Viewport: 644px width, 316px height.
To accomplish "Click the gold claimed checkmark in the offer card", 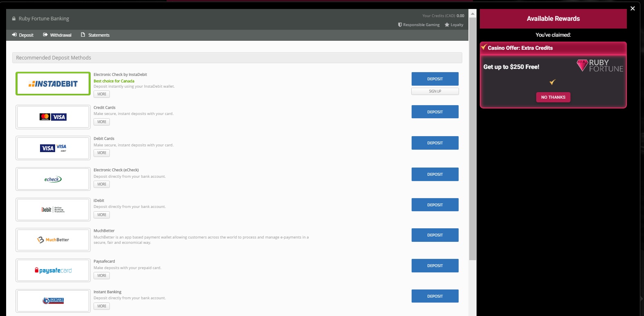I will [x=553, y=82].
